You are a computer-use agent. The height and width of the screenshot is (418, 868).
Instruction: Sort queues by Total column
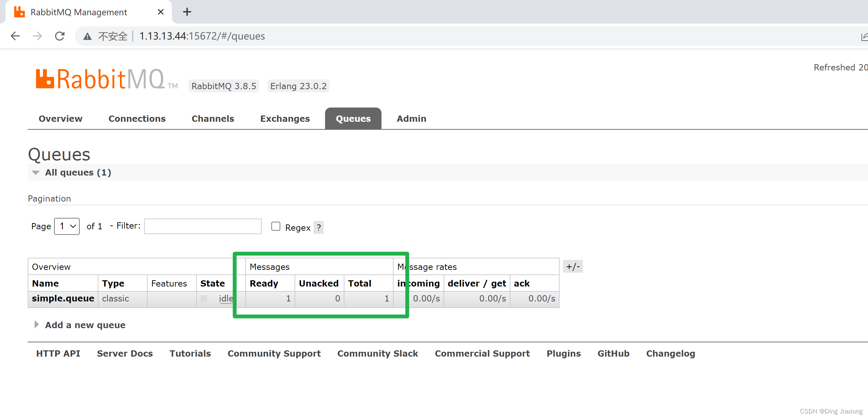(x=359, y=283)
